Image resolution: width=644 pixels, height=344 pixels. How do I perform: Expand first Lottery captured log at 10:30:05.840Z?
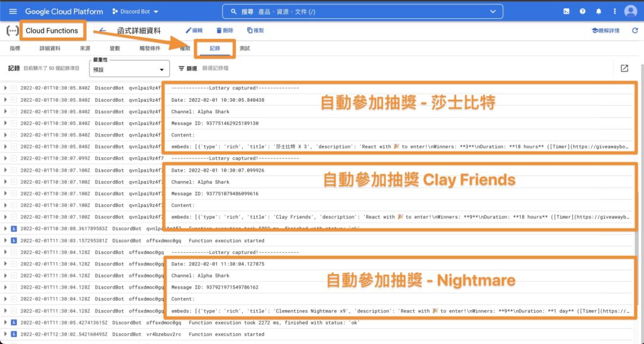tap(5, 88)
